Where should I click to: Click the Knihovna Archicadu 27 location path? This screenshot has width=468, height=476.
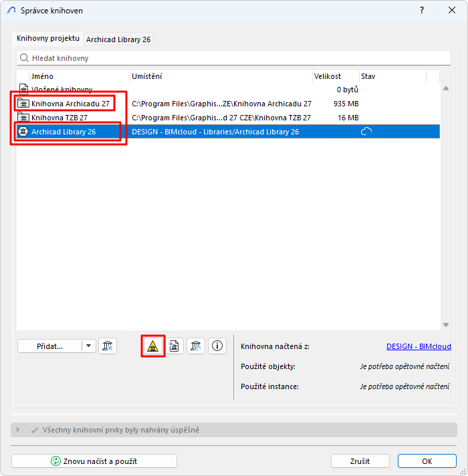click(221, 104)
